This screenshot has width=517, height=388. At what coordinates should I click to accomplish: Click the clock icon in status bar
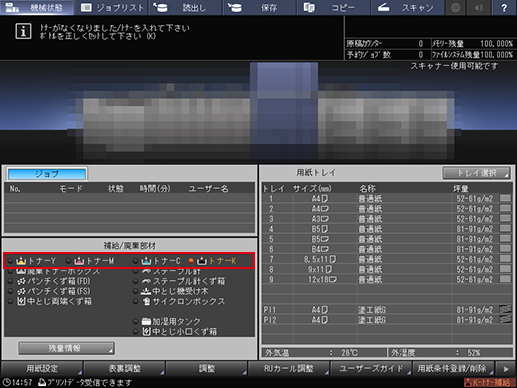point(6,382)
